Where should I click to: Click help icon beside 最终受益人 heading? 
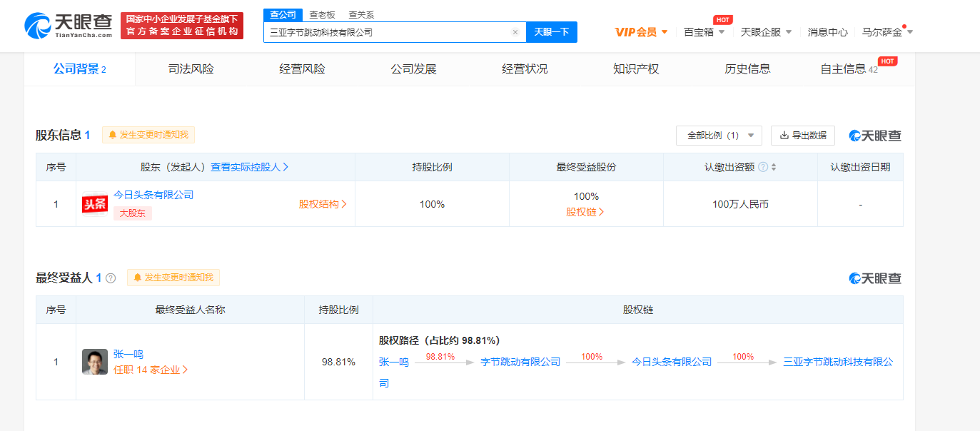click(111, 278)
